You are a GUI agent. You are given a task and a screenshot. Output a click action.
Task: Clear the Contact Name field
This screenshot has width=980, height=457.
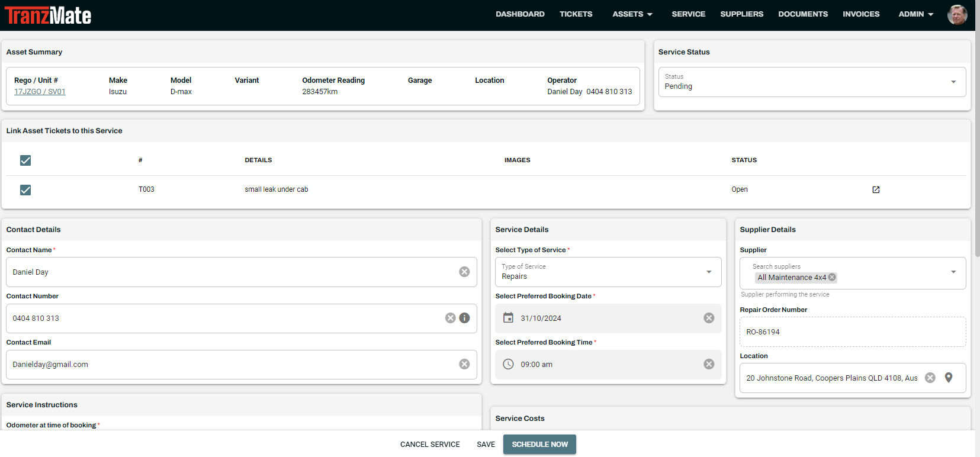pos(464,272)
